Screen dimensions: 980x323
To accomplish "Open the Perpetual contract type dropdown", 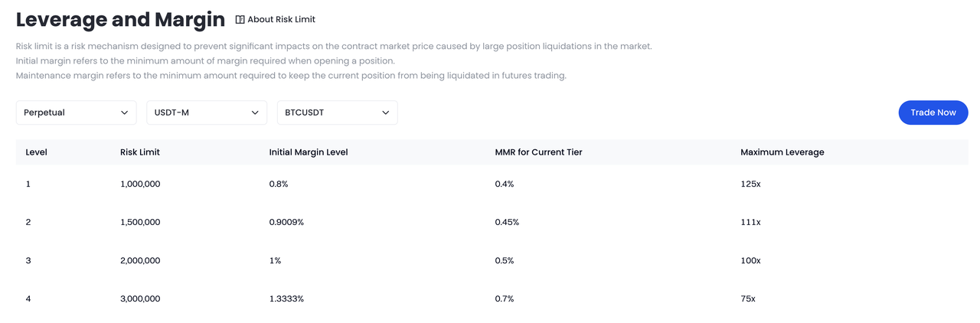I will point(76,113).
